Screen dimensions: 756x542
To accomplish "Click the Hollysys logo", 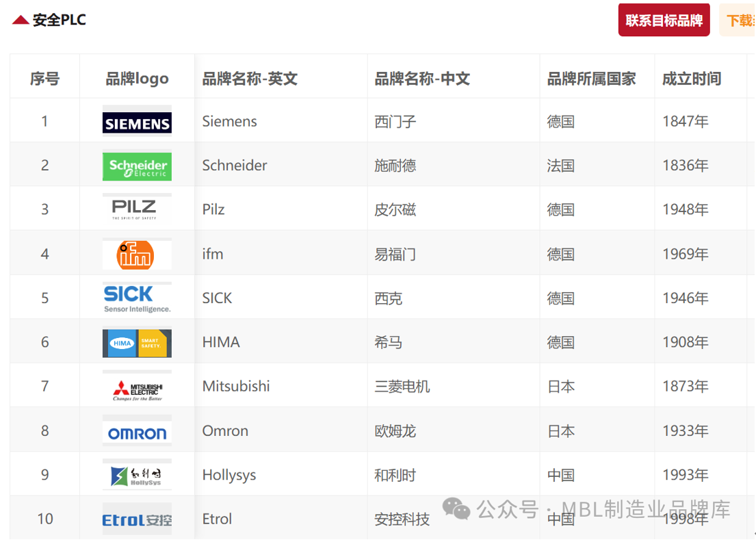I will pyautogui.click(x=137, y=475).
